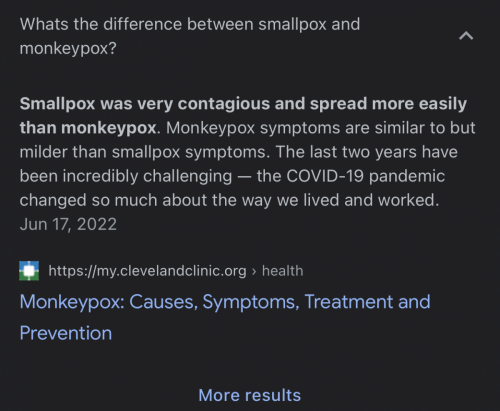Click the word 'Symptoms,' in blue title
This screenshot has width=500, height=411.
point(251,302)
